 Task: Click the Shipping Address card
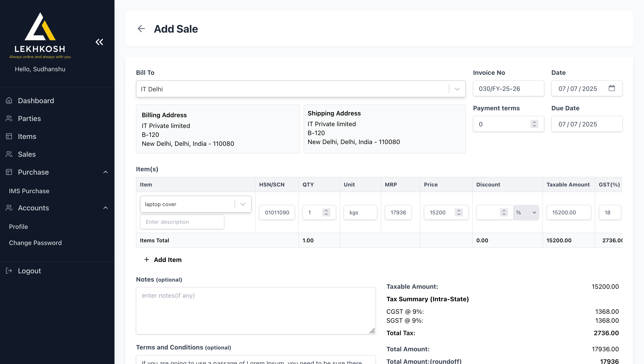point(384,129)
